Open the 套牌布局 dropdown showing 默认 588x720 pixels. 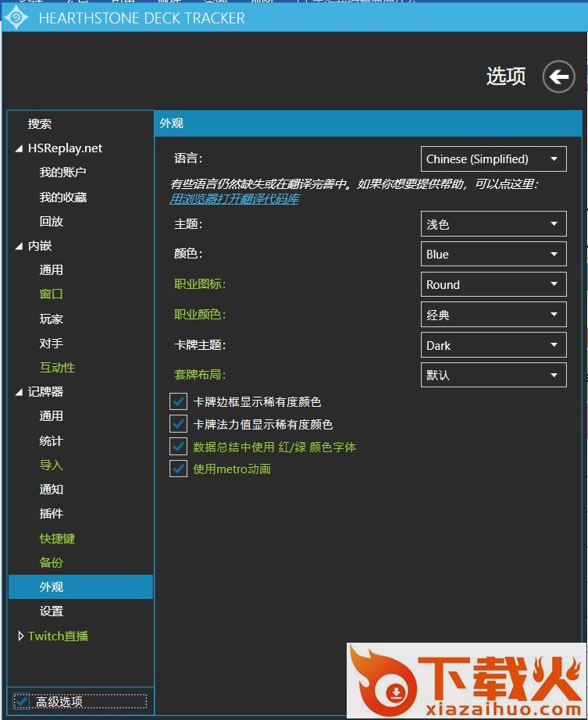point(494,375)
